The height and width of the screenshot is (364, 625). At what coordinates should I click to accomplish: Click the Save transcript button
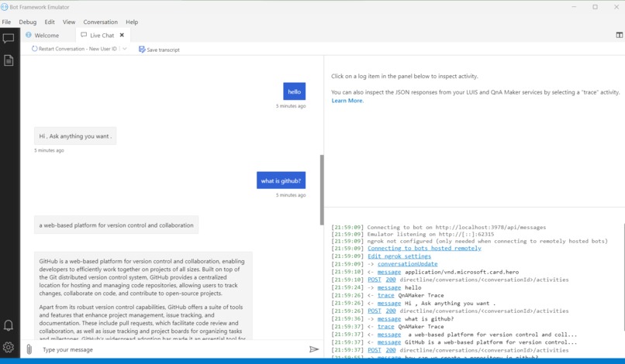(x=159, y=50)
